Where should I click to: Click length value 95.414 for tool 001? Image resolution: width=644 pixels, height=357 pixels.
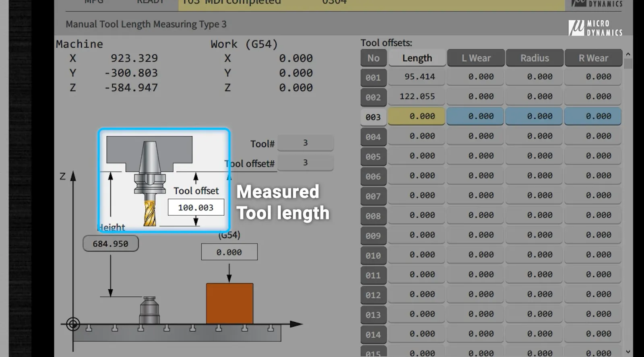[417, 76]
